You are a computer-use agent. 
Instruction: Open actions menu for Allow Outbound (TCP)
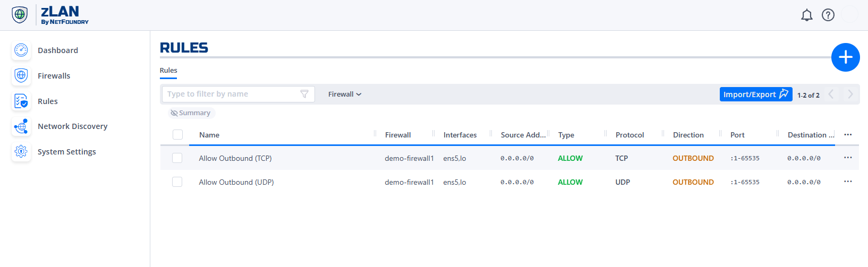pos(848,158)
